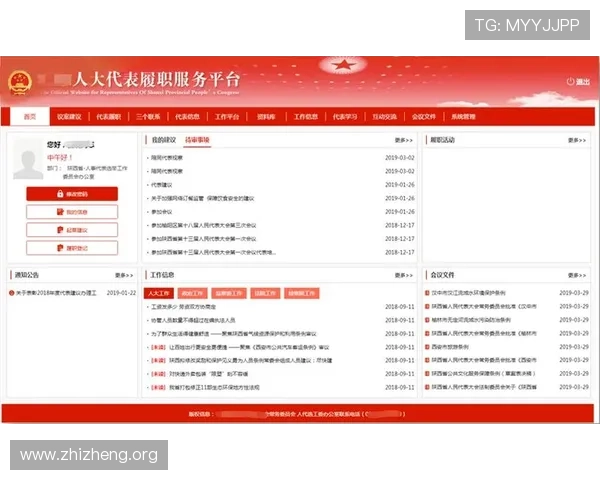Click the user avatar placeholder image

click(x=28, y=160)
